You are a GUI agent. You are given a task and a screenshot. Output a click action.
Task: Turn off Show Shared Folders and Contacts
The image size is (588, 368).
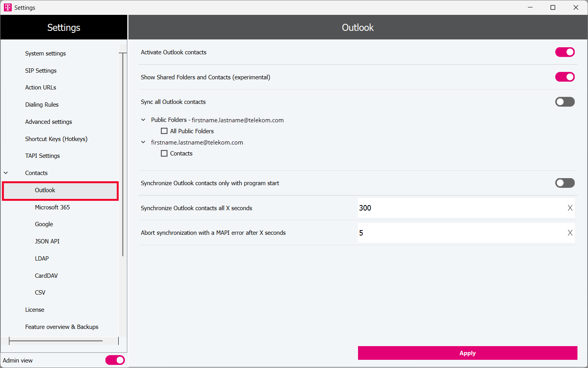pyautogui.click(x=565, y=77)
